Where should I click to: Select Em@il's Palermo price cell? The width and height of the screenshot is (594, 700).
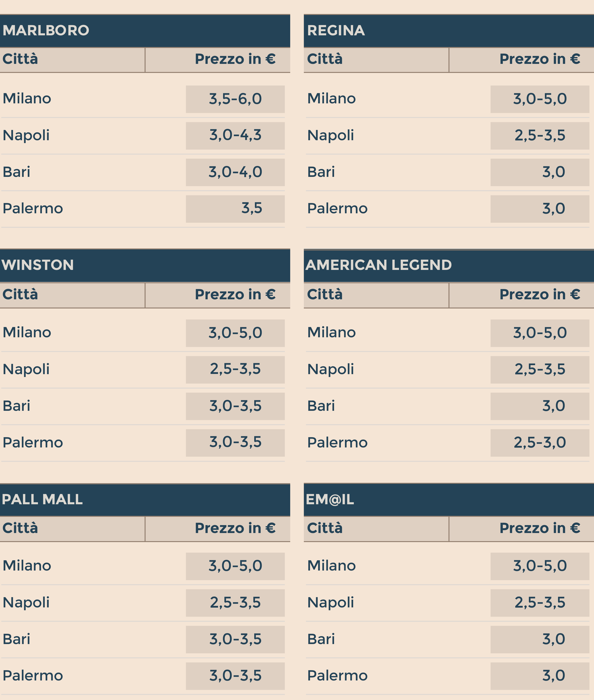pyautogui.click(x=553, y=676)
